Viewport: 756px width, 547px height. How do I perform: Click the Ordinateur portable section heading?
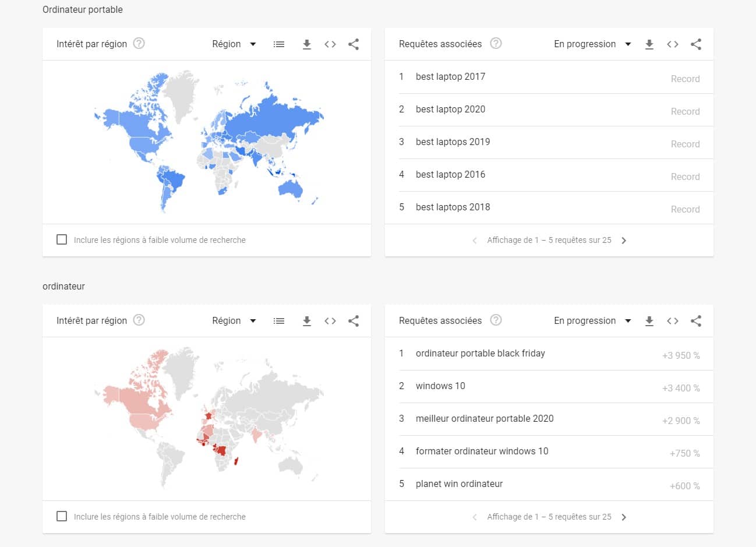coord(83,10)
